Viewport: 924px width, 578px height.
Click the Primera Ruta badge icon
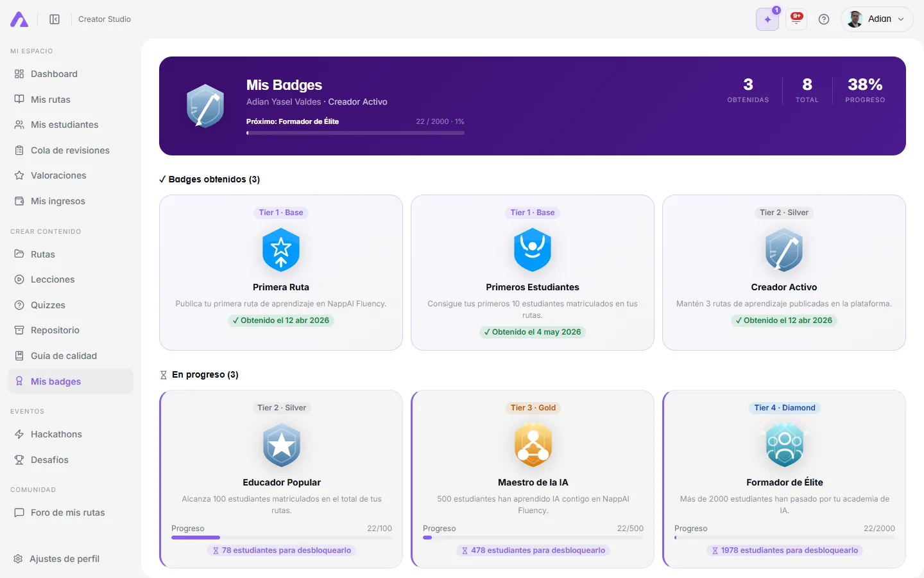(281, 250)
